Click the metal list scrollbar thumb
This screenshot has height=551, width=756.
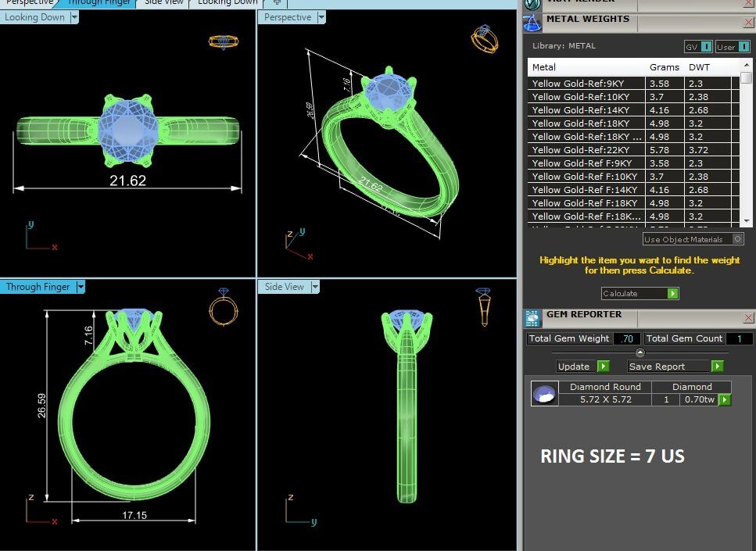(x=747, y=77)
